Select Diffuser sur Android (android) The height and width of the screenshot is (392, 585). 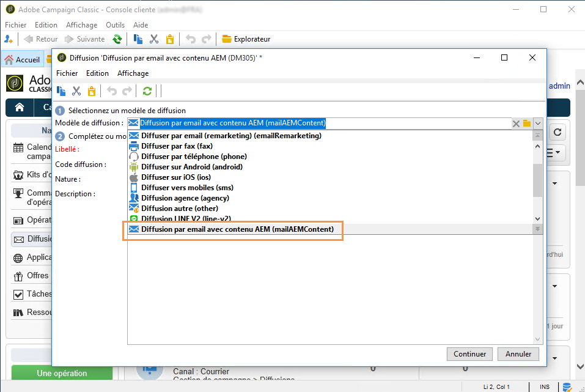coord(192,167)
